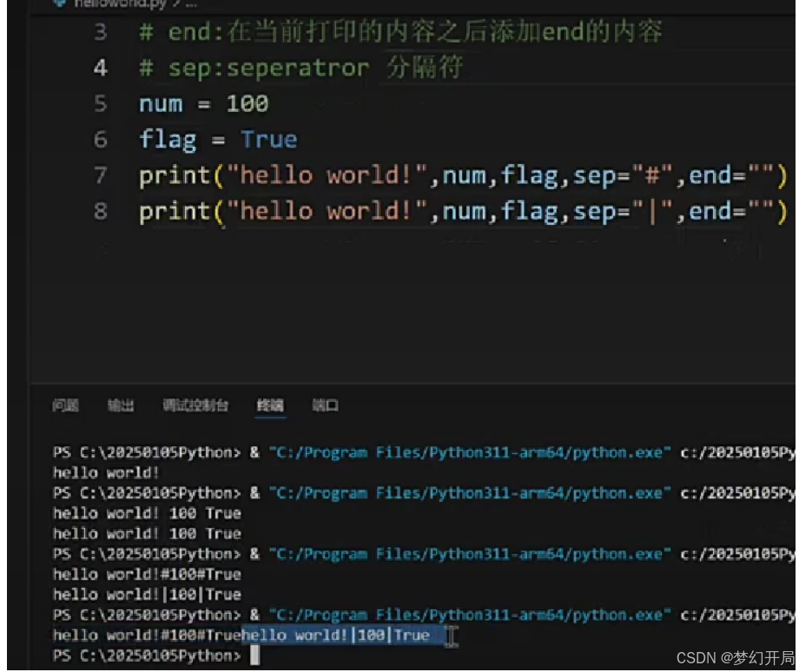This screenshot has width=799, height=672.
Task: Click the 分隔符 comment text on line 4
Action: click(x=423, y=66)
